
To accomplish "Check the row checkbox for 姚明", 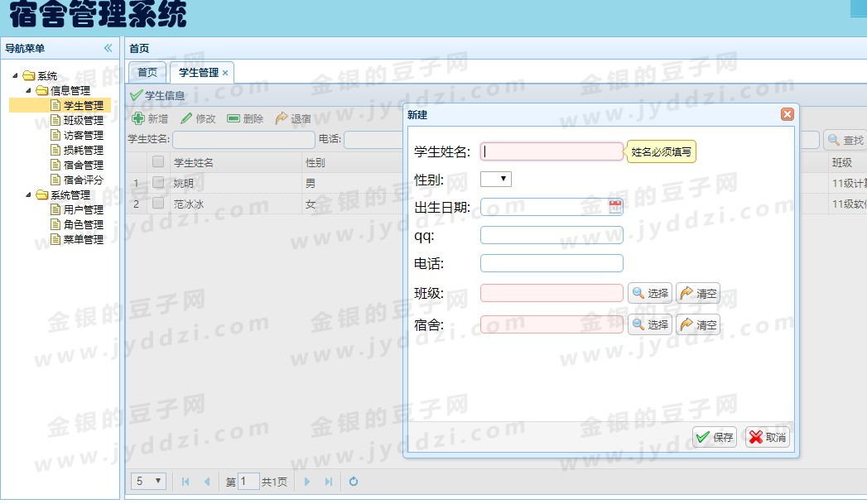I will point(158,182).
